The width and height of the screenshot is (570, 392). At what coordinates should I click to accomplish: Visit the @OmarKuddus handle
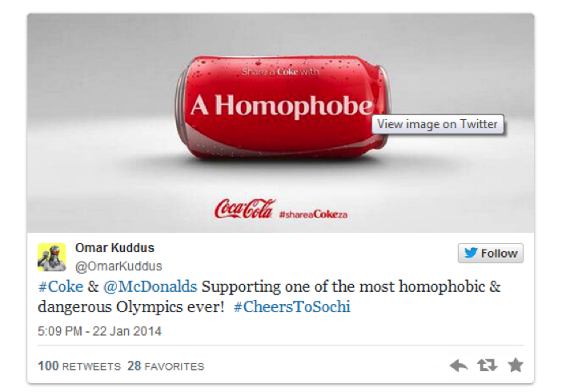(x=118, y=266)
